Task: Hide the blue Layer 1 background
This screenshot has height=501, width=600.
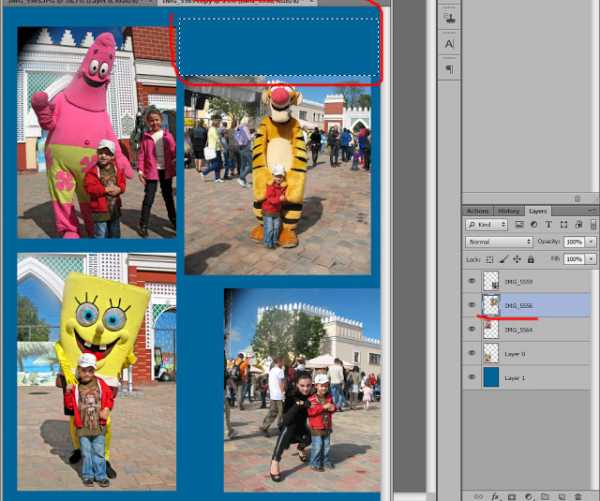Action: coord(471,377)
